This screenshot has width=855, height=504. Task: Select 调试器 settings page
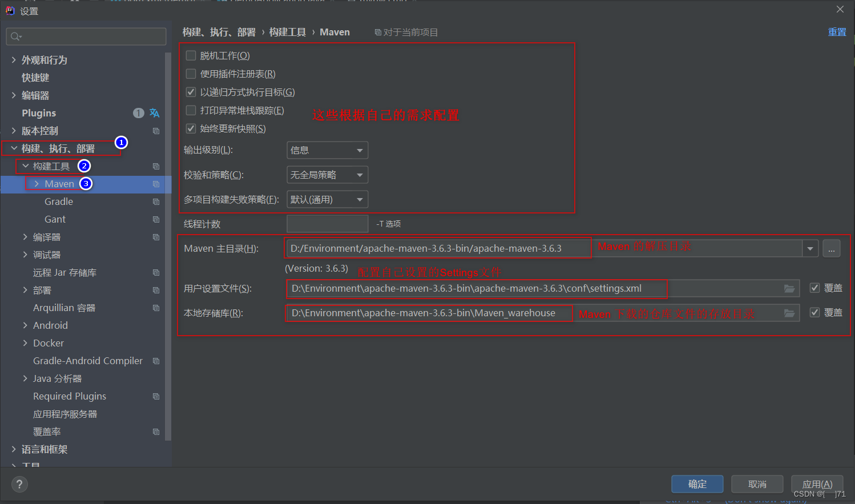pyautogui.click(x=47, y=255)
